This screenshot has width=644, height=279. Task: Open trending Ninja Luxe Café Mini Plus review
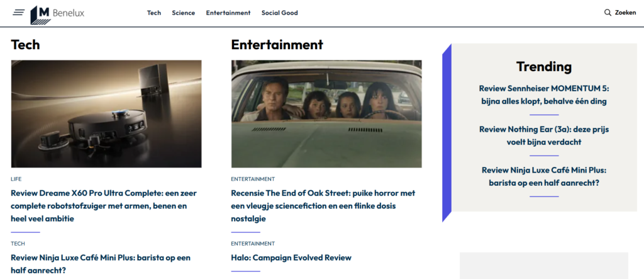(x=544, y=176)
